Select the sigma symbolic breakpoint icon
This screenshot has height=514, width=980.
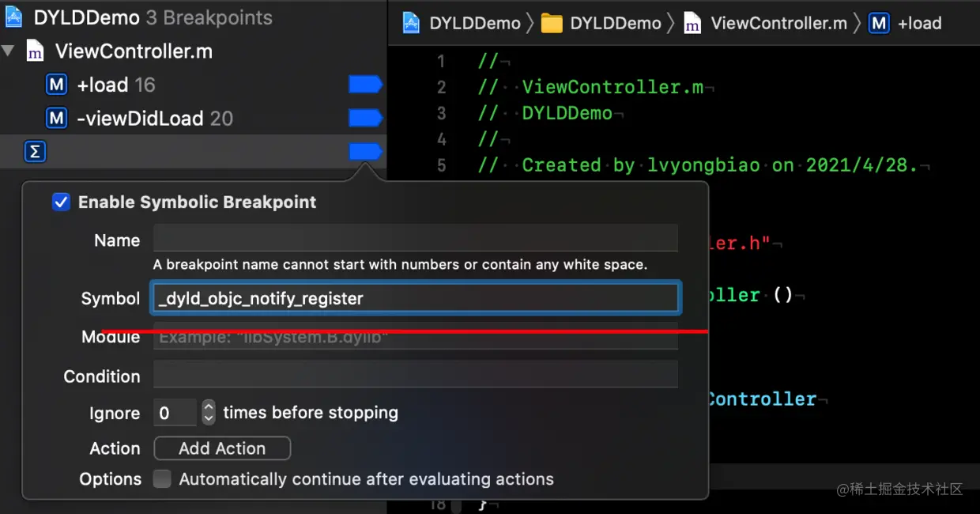pos(34,151)
